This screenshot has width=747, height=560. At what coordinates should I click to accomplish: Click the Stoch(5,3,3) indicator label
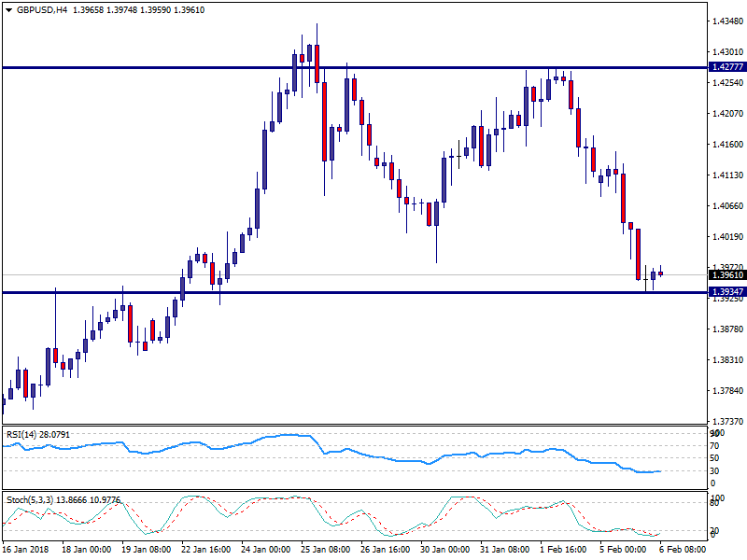32,500
